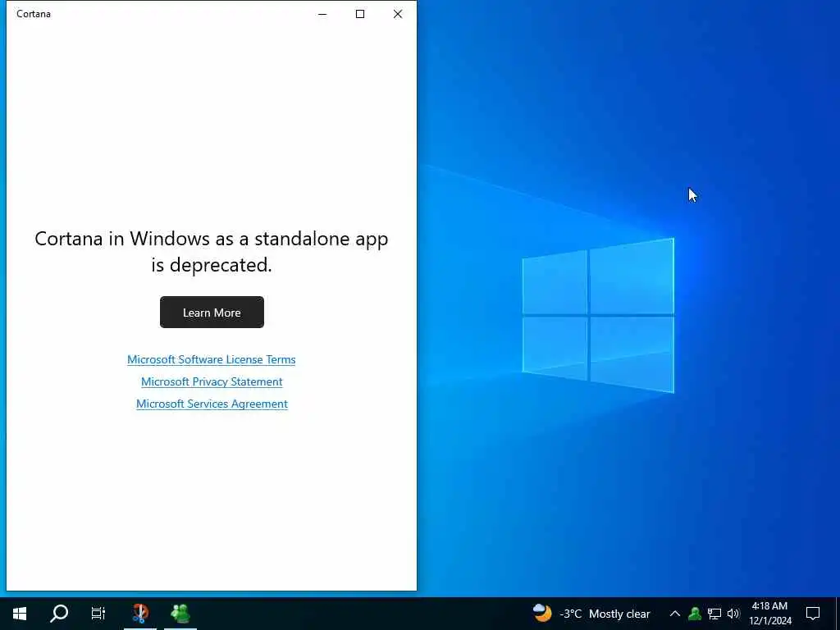
Task: Close the Cortana window
Action: pos(398,14)
